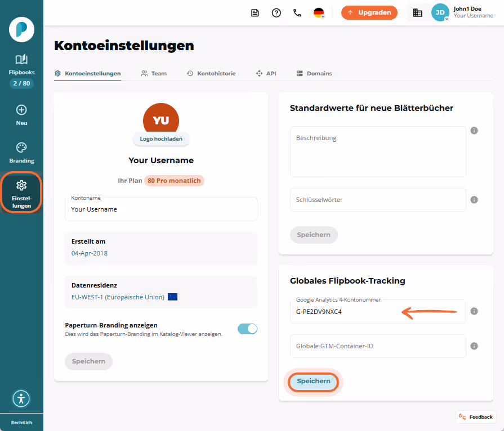Open the German flag language dropdown

click(319, 13)
